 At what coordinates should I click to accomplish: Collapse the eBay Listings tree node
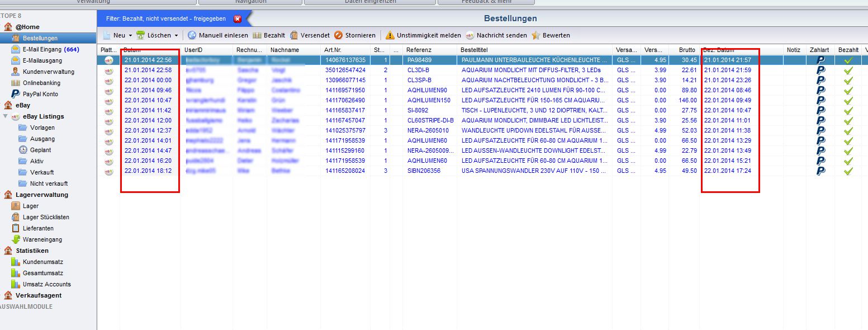6,116
